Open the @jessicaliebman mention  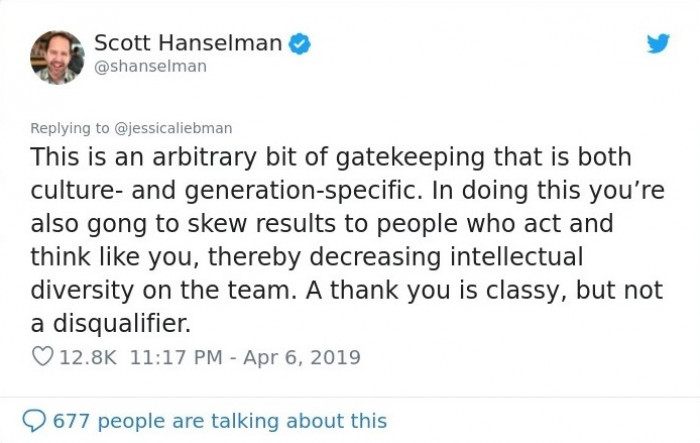pos(173,128)
